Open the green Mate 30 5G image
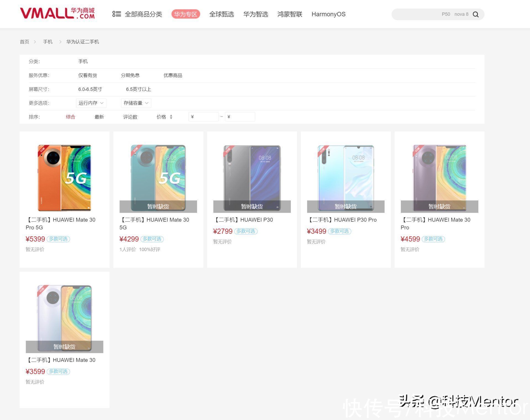The image size is (530, 420). [x=158, y=178]
